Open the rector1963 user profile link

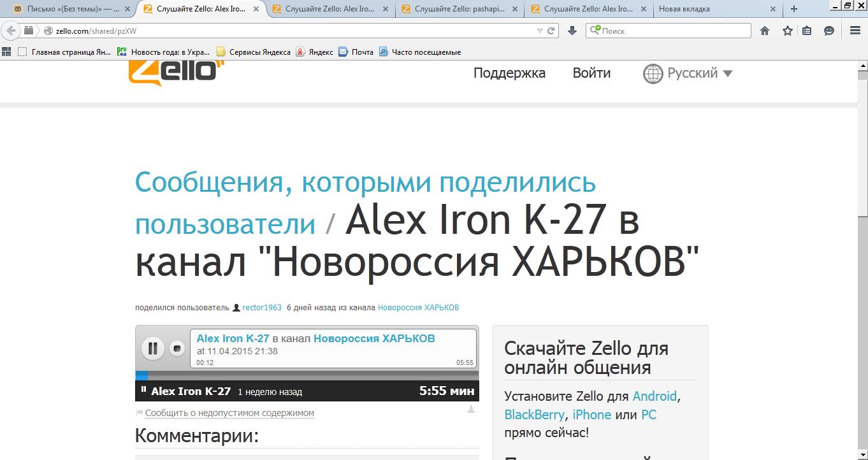tap(261, 308)
